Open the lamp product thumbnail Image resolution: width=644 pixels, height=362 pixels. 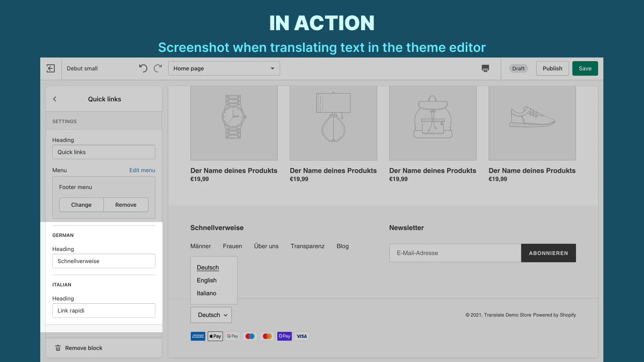tap(333, 123)
